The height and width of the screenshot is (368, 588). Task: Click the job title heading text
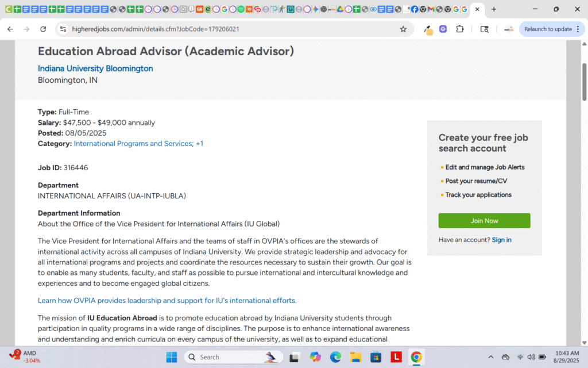click(166, 51)
